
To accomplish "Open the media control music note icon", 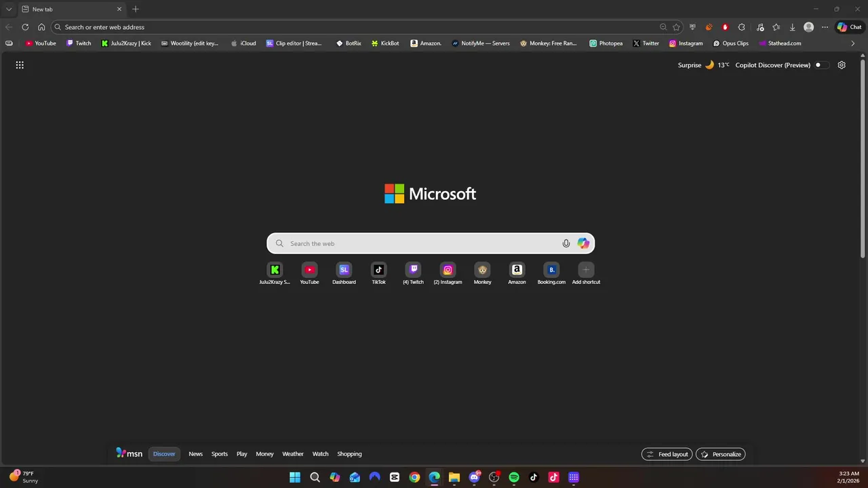I will pos(760,27).
